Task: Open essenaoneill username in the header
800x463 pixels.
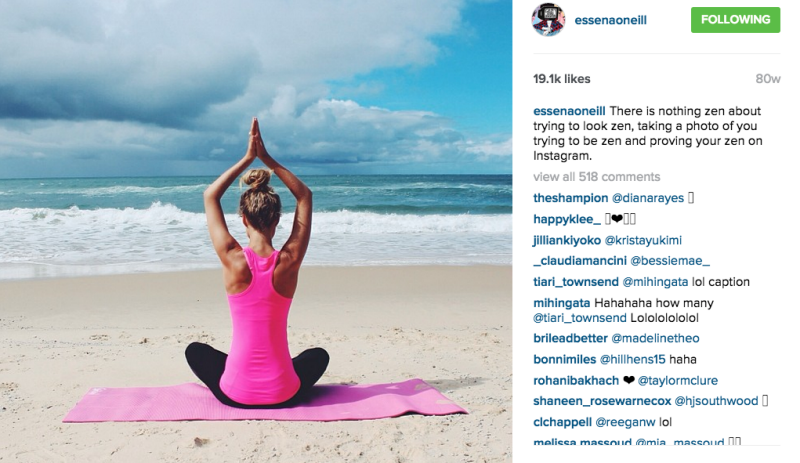Action: 610,20
